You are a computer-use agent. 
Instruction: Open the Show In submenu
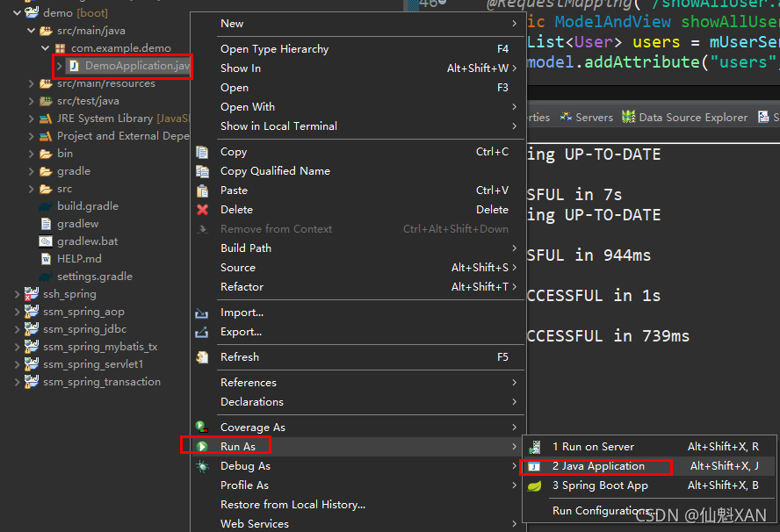click(x=357, y=68)
